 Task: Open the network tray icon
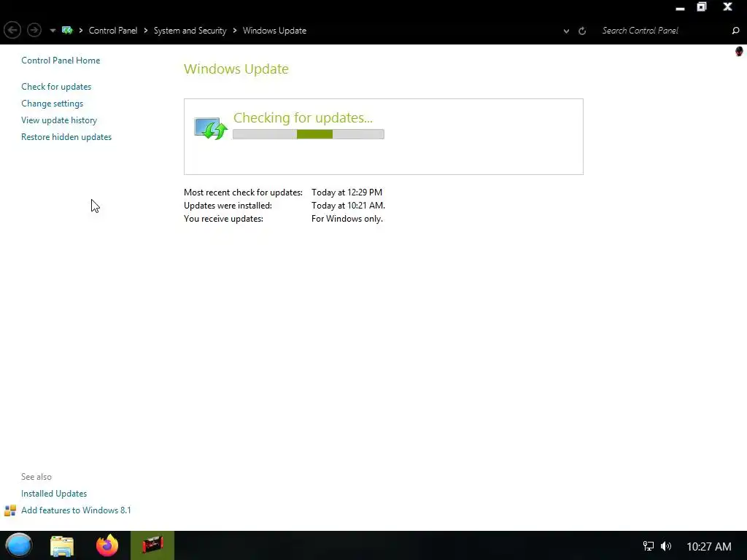[649, 546]
